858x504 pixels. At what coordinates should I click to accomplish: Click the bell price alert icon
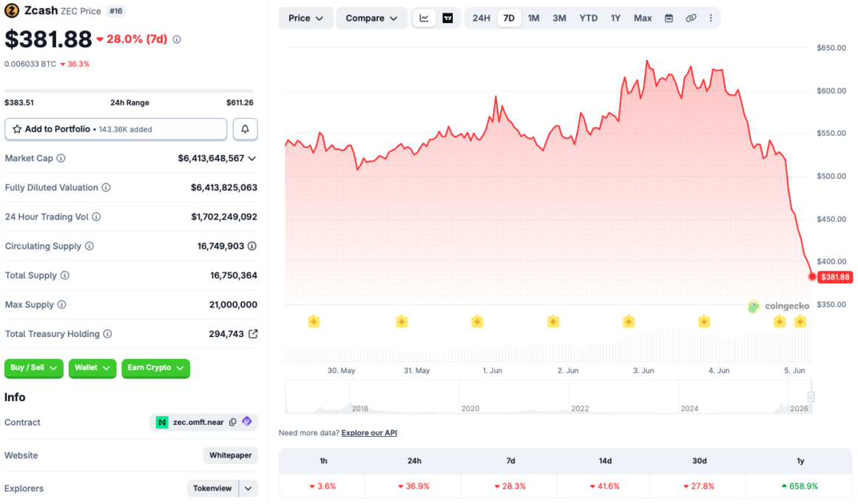(x=245, y=129)
